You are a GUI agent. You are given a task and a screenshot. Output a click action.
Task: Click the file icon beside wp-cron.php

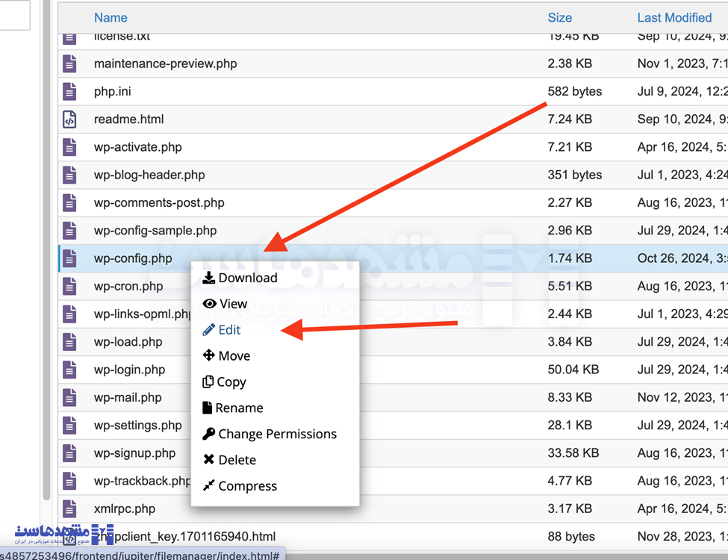[x=69, y=286]
